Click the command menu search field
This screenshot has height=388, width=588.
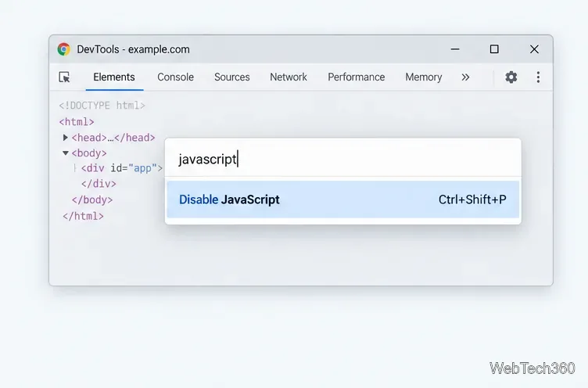(x=342, y=159)
